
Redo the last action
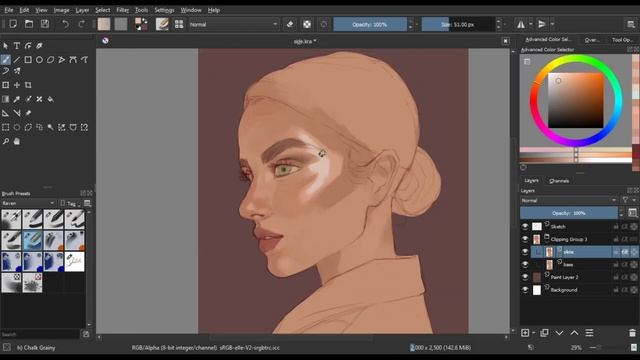(81, 24)
